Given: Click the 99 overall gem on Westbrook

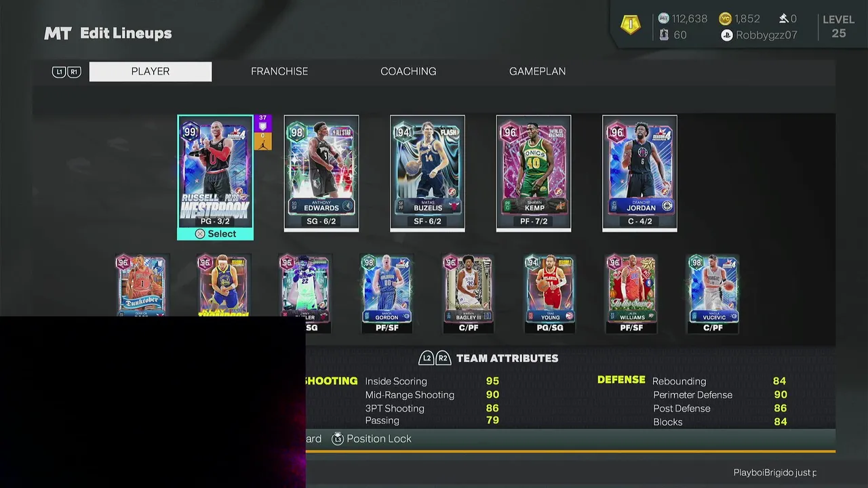Looking at the screenshot, I should click(191, 131).
